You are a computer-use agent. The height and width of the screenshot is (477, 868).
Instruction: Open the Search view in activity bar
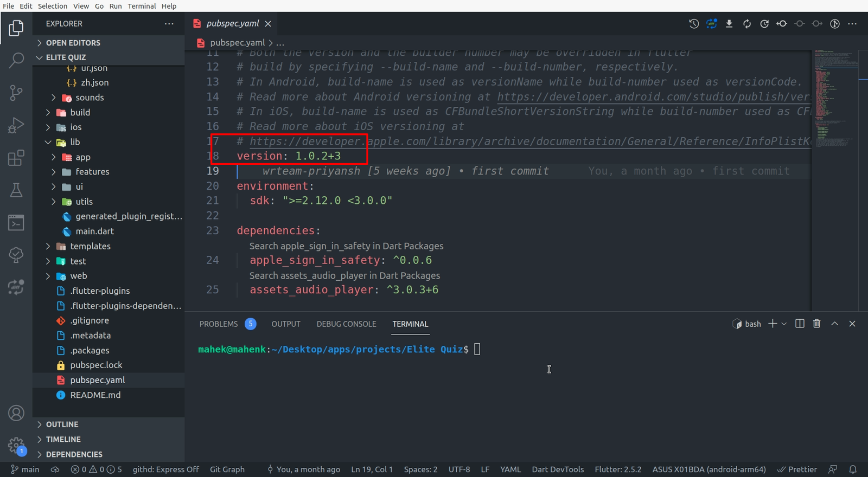[16, 60]
